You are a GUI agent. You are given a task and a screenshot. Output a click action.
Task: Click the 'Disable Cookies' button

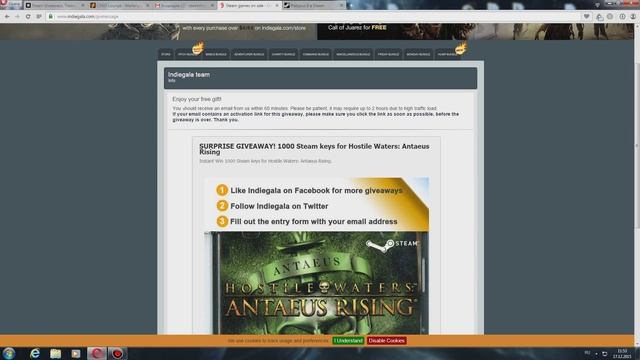(386, 341)
